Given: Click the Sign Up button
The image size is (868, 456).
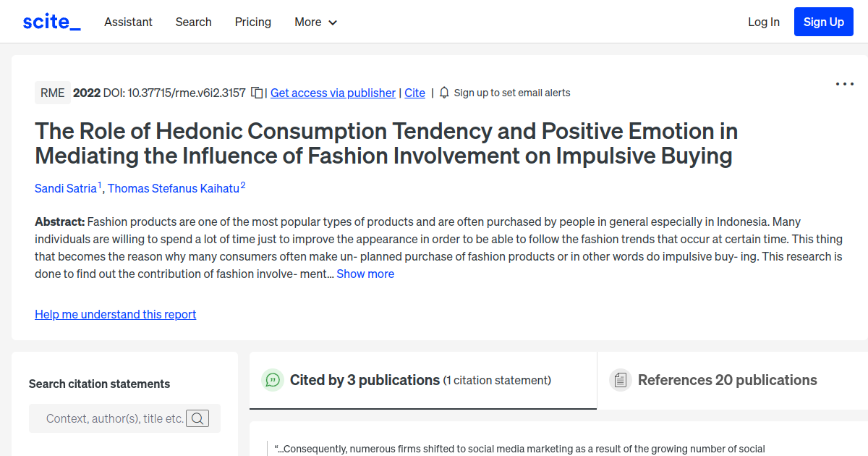Looking at the screenshot, I should click(x=823, y=21).
